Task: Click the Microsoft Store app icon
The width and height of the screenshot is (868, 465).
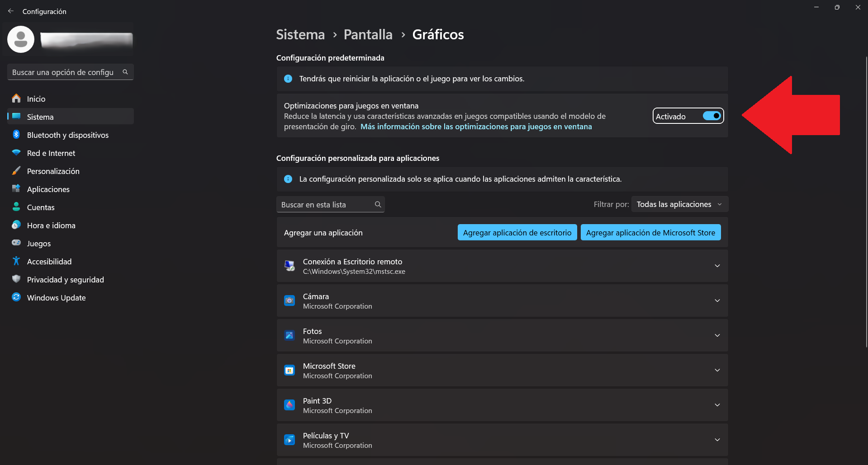Action: [x=289, y=370]
